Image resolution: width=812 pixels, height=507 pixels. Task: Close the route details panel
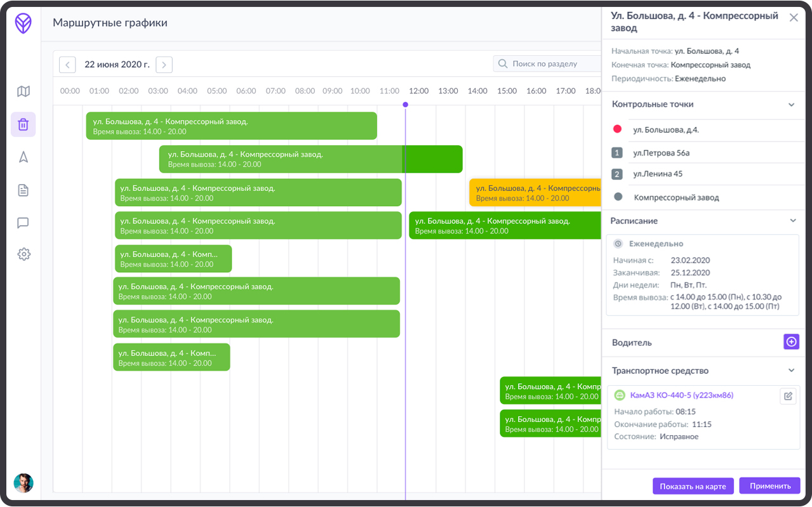click(x=794, y=18)
